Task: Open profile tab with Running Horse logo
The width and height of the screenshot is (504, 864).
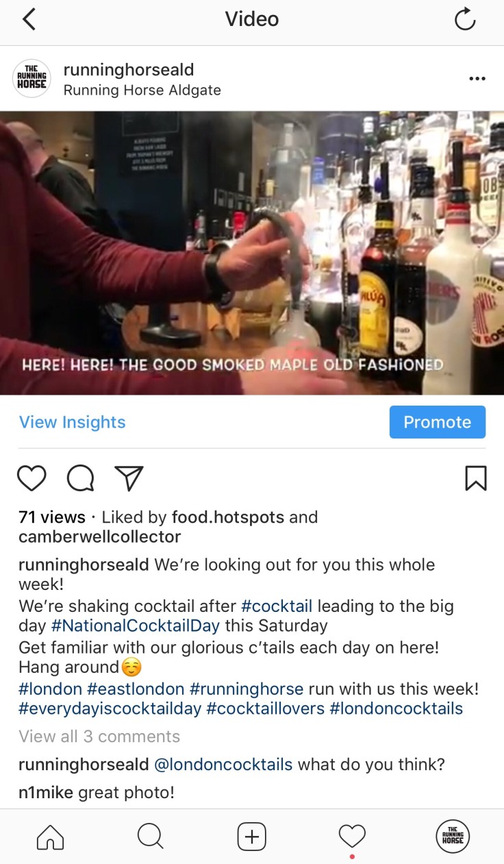Action: tap(453, 836)
